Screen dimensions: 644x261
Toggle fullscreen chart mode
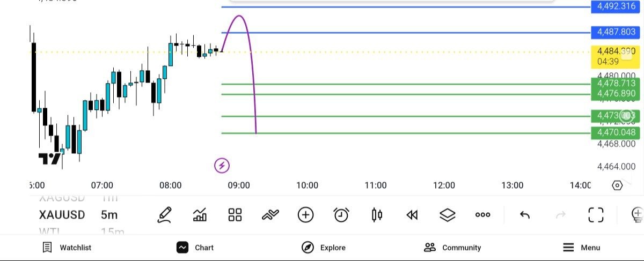pos(596,215)
